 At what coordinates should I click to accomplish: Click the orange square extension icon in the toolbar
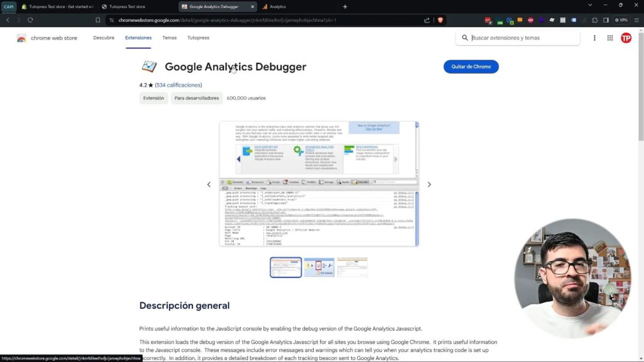[x=520, y=19]
